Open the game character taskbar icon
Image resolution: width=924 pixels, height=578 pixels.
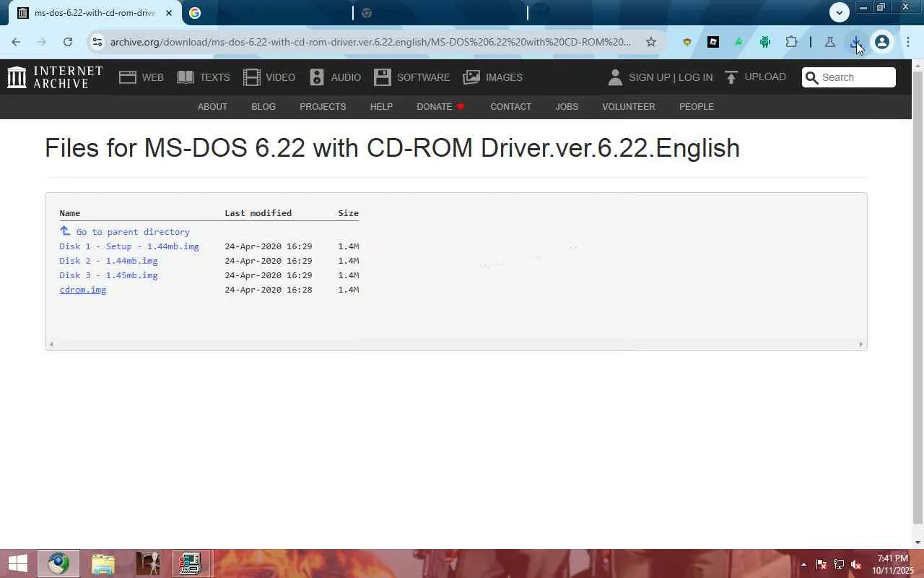pyautogui.click(x=147, y=564)
